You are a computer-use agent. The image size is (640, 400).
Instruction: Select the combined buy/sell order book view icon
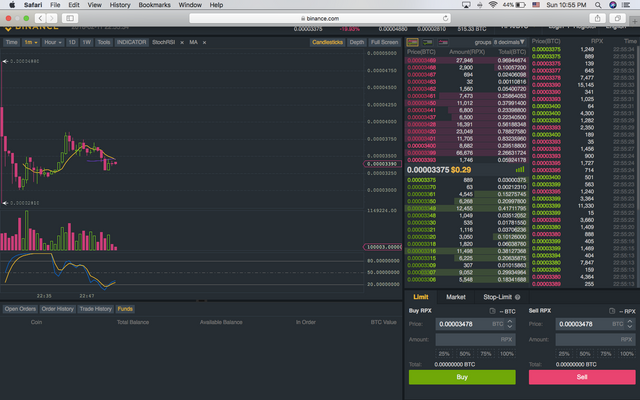click(x=412, y=42)
